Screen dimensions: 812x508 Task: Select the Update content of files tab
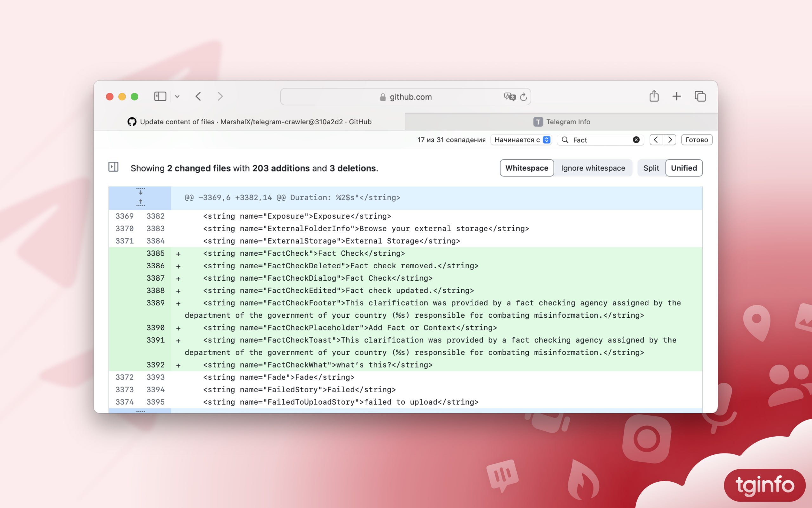pyautogui.click(x=249, y=122)
